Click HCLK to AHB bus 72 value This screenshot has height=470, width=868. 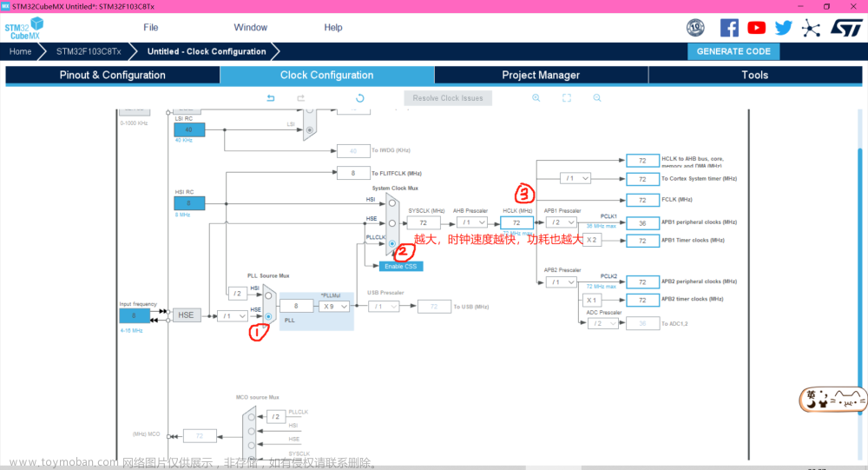tap(642, 161)
